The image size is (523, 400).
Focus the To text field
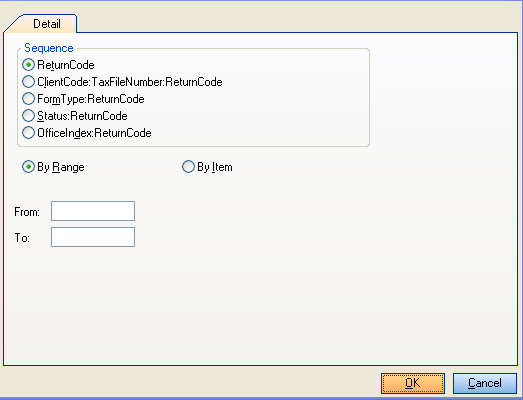click(x=93, y=237)
